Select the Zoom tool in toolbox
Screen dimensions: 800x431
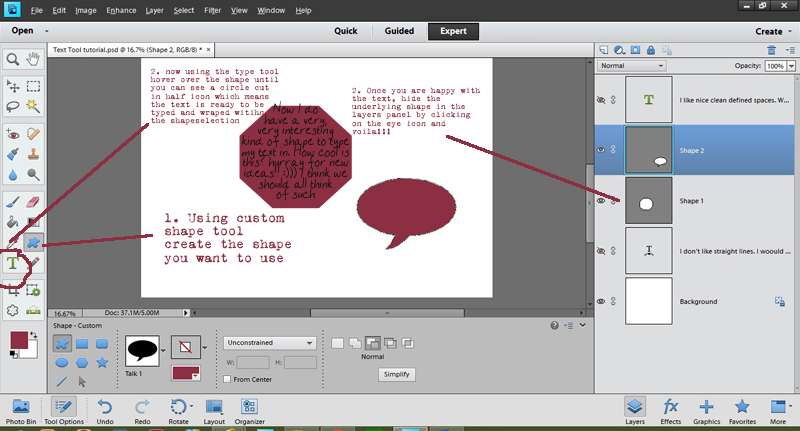(x=13, y=60)
